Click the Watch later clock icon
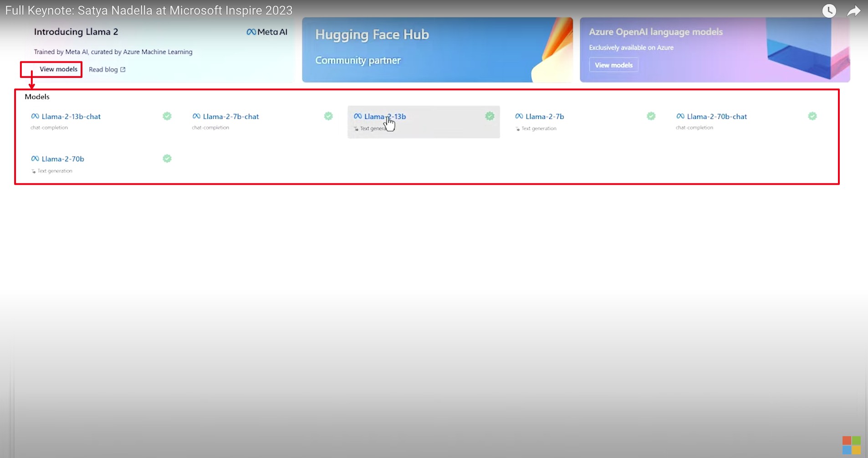 829,10
